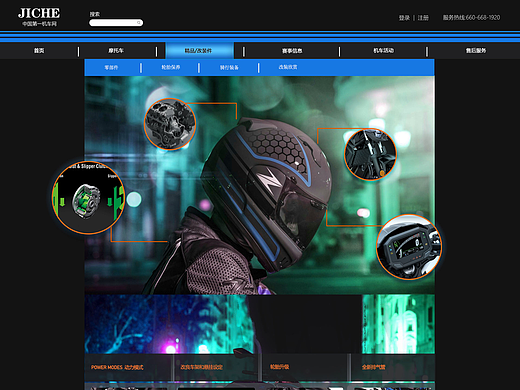This screenshot has height=390, width=520.
Task: Open the 登录 login link
Action: [x=404, y=18]
